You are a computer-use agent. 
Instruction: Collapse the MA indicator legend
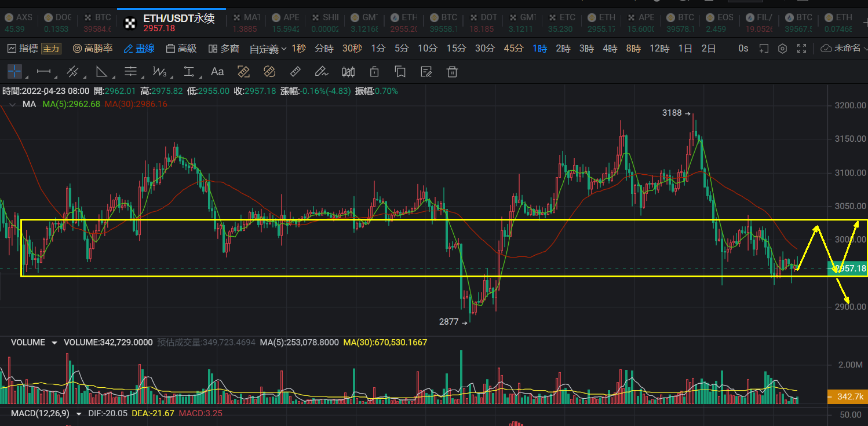tap(12, 105)
